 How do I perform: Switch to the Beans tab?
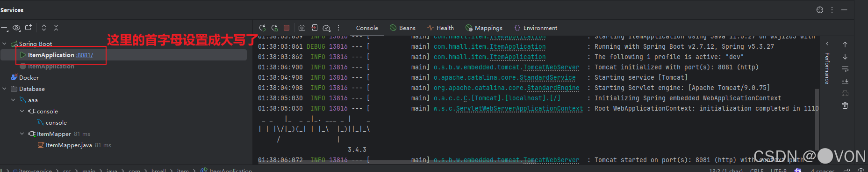[x=402, y=28]
